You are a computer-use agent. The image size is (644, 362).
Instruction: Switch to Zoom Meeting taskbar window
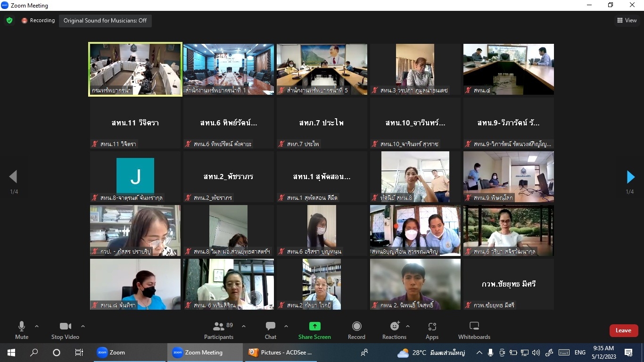[x=205, y=353]
